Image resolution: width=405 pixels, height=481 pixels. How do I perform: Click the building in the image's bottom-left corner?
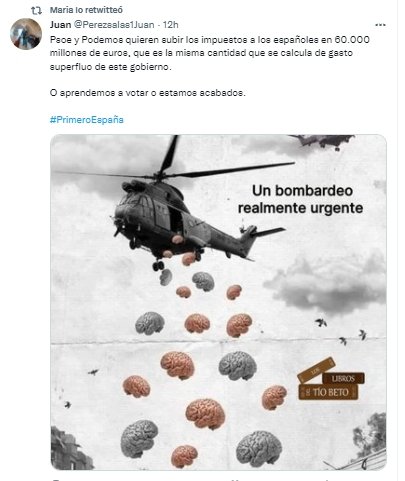70,449
